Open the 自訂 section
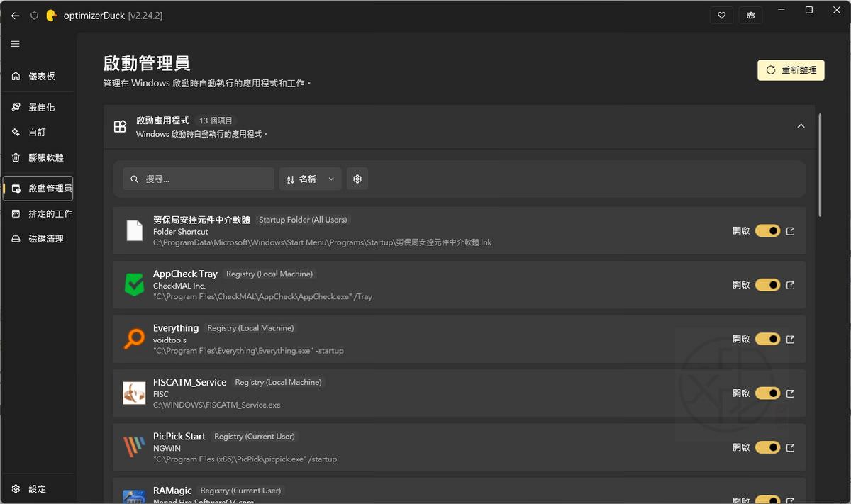This screenshot has width=851, height=504. point(37,133)
